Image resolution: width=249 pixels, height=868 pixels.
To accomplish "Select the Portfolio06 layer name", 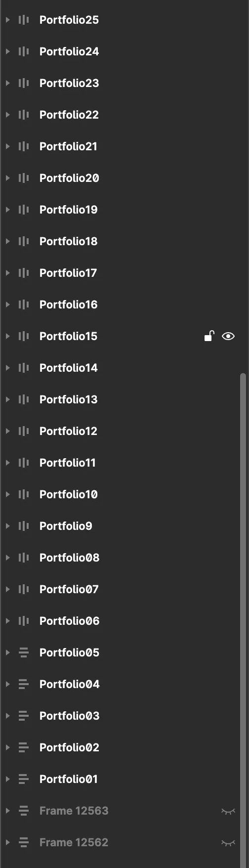I will [69, 621].
